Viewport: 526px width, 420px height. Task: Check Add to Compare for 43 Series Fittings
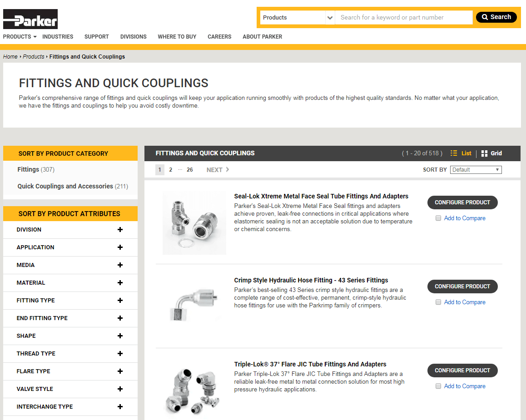coord(438,302)
